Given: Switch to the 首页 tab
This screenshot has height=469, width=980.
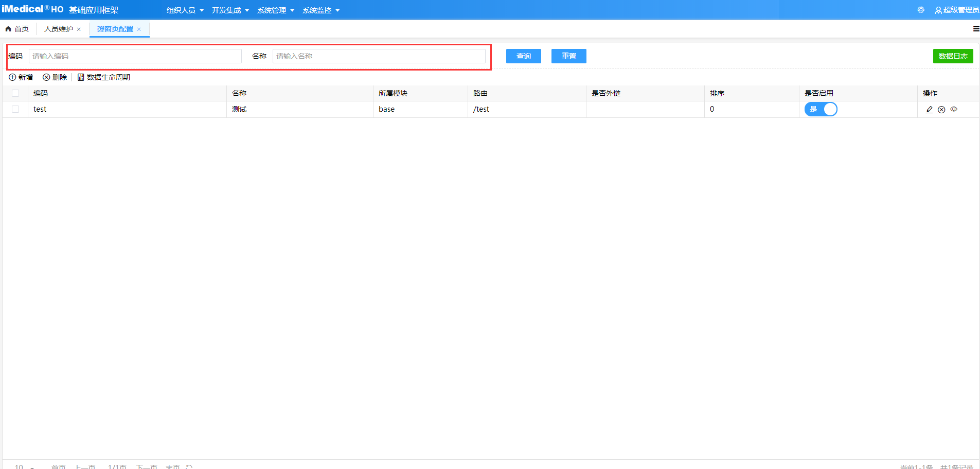Looking at the screenshot, I should pos(17,29).
